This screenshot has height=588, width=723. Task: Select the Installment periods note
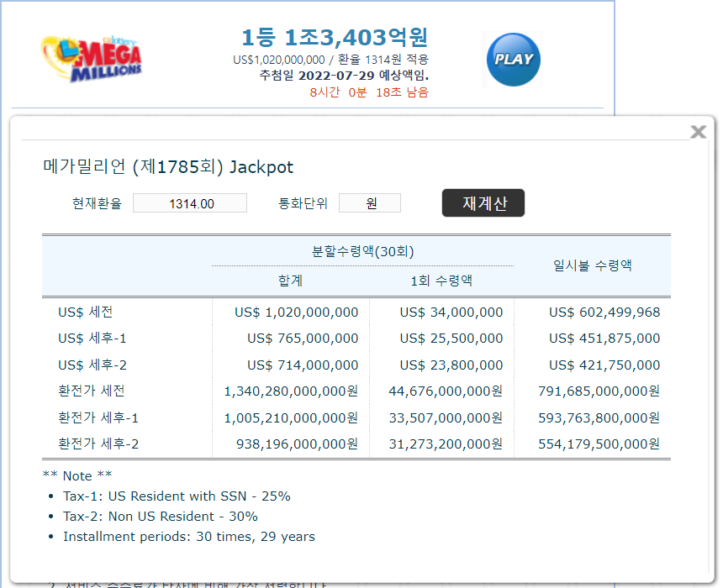point(189,537)
